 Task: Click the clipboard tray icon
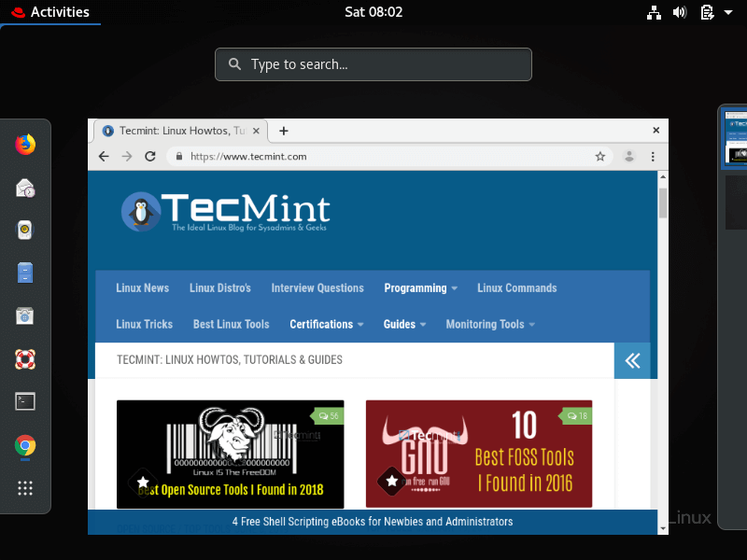tap(707, 12)
